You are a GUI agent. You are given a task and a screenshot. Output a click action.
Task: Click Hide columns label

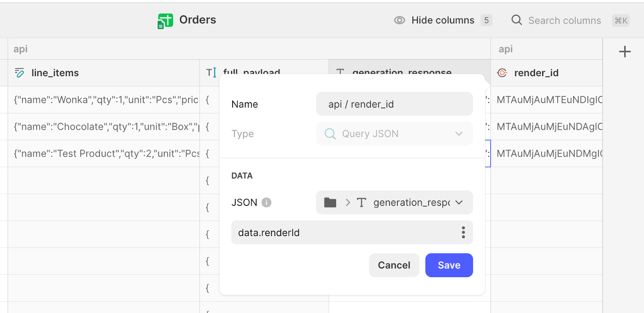[443, 20]
